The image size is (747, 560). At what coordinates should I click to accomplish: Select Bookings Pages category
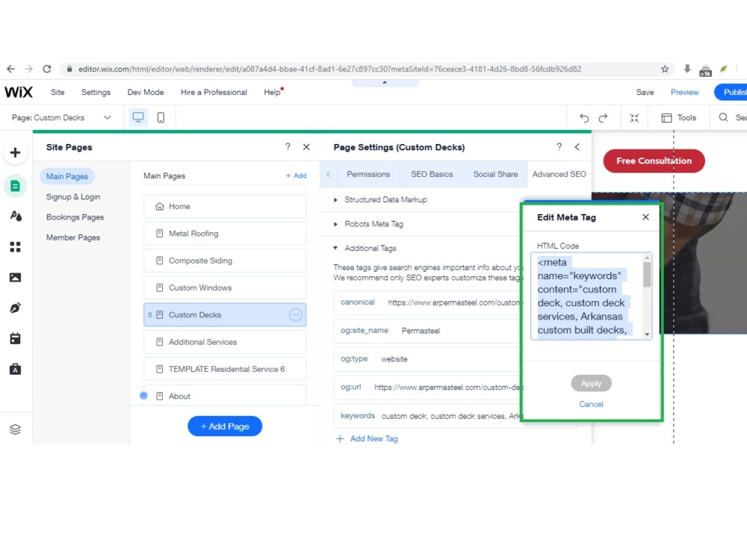pyautogui.click(x=75, y=217)
